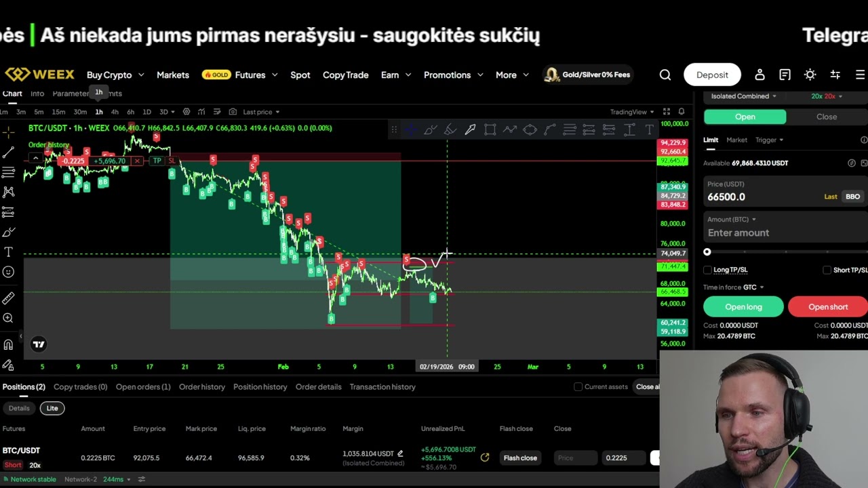The image size is (868, 488).
Task: Select the crosshair cursor tool in left toolbar
Action: pyautogui.click(x=8, y=131)
